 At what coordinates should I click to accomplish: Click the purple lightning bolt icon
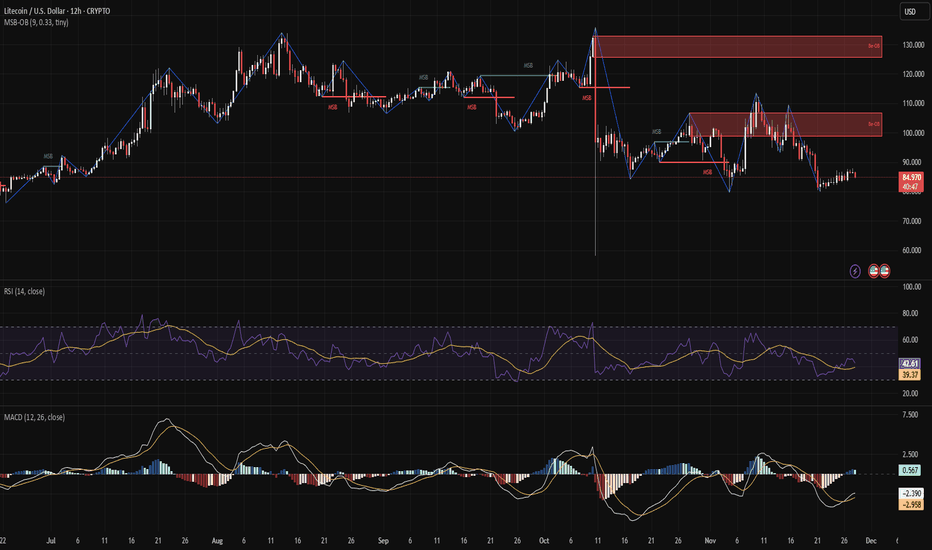pos(855,271)
